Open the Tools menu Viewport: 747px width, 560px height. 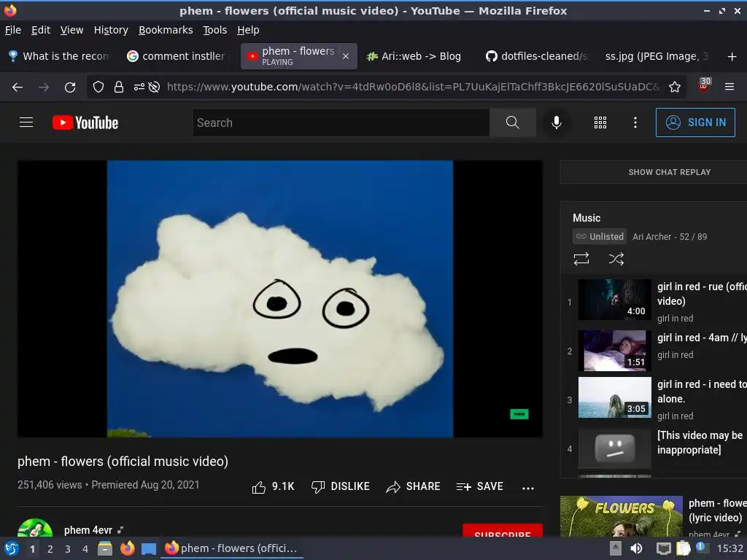(x=215, y=30)
